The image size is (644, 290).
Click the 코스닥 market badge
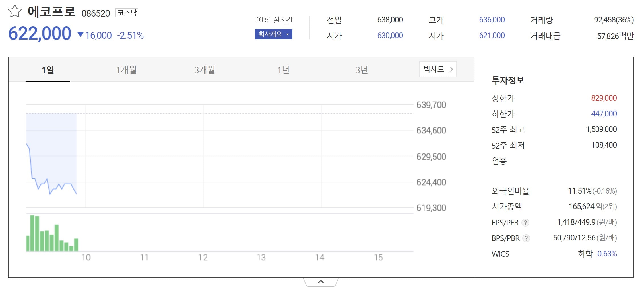(127, 13)
